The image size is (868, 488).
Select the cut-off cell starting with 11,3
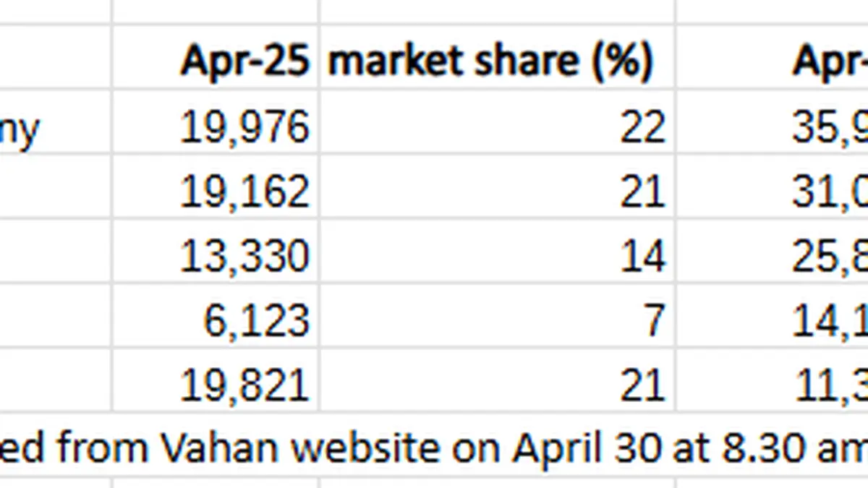pyautogui.click(x=830, y=384)
